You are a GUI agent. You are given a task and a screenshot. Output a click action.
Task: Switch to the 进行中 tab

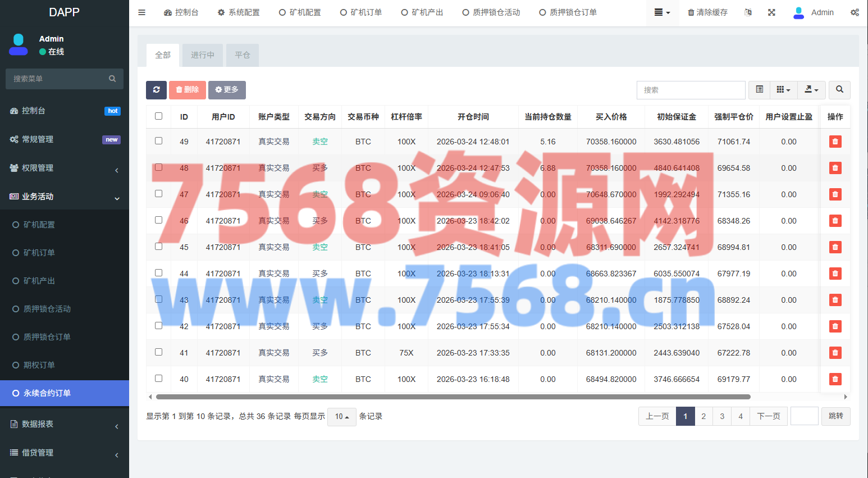tap(202, 55)
